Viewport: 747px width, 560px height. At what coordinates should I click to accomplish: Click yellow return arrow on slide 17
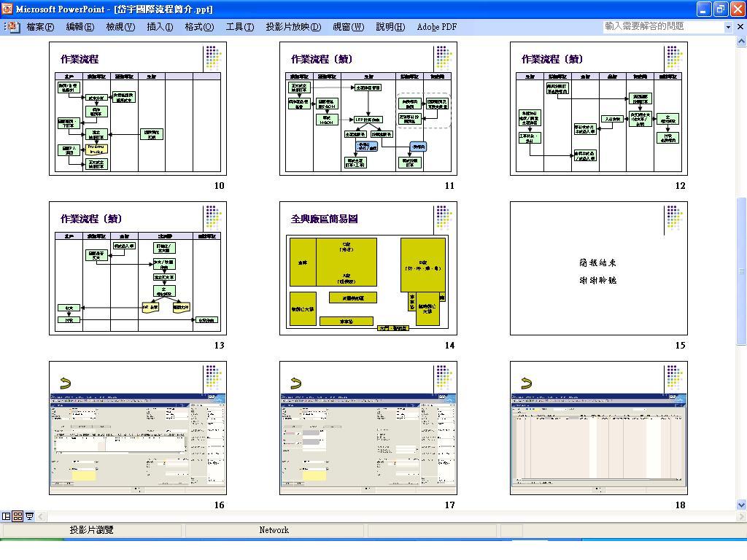(295, 384)
